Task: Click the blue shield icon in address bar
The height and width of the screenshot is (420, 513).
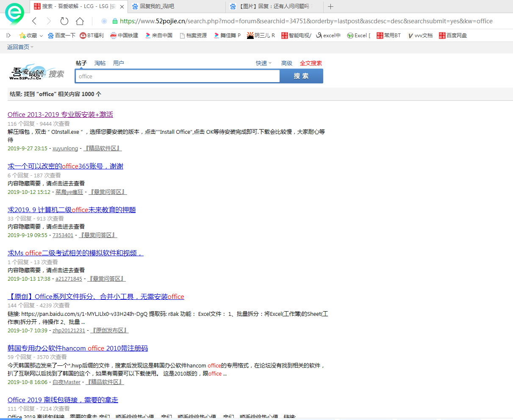Action: [x=104, y=21]
